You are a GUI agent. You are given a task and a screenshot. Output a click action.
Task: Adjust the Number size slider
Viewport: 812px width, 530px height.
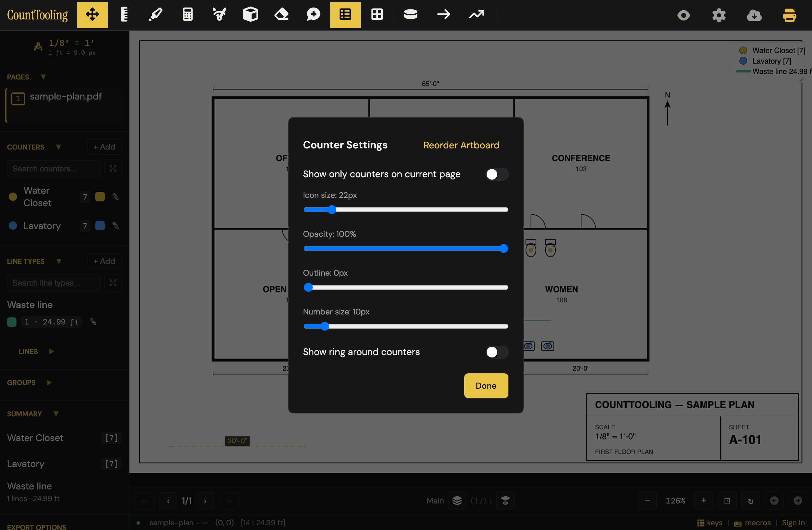(x=406, y=326)
